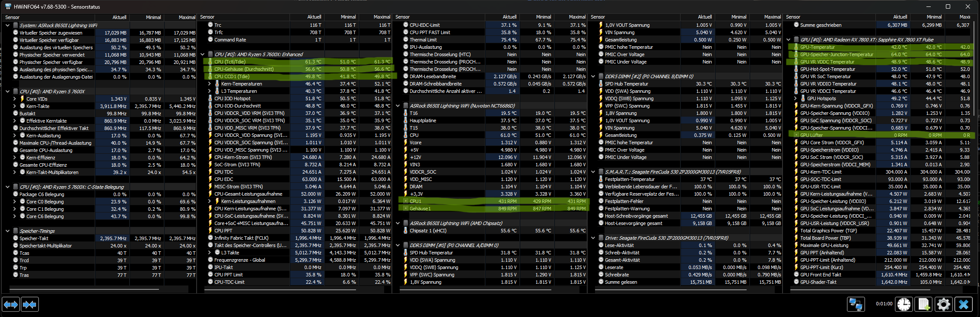980x317 pixels.
Task: Click thermometer icon beside Hauptplatine
Action: tap(405, 120)
